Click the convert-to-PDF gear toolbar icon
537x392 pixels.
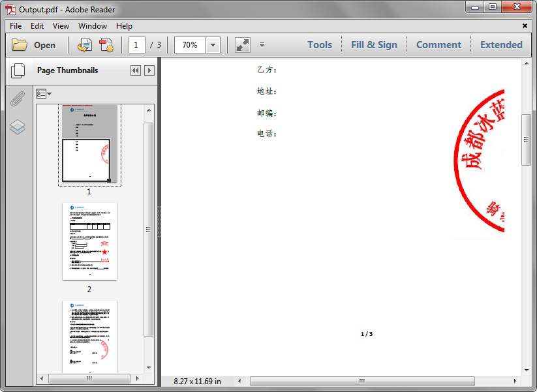(x=106, y=44)
